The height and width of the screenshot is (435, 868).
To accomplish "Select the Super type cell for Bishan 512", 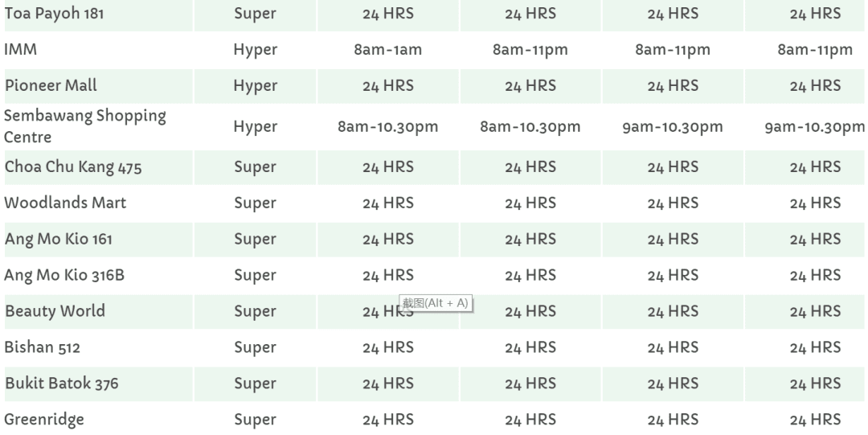I will point(255,347).
